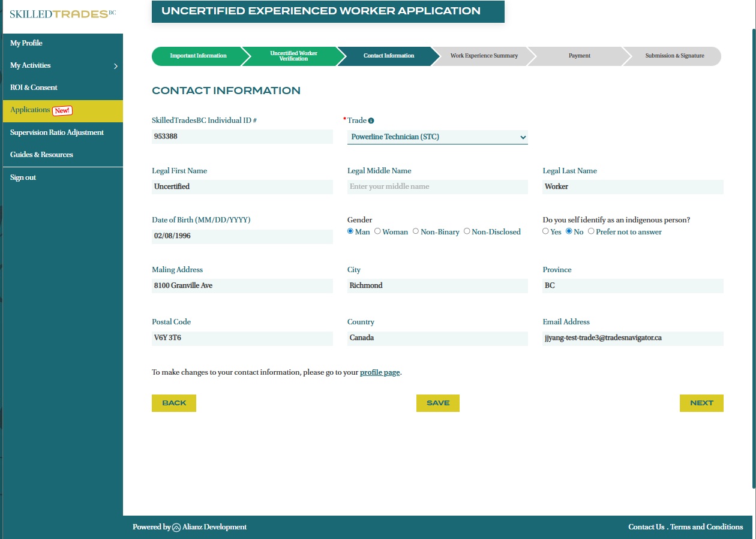Jump to Work Experience Summary step
The width and height of the screenshot is (756, 539).
click(484, 56)
